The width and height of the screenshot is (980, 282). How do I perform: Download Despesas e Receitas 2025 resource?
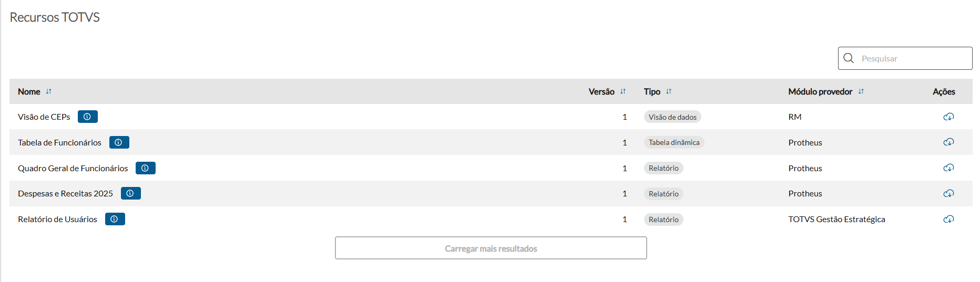coord(948,193)
